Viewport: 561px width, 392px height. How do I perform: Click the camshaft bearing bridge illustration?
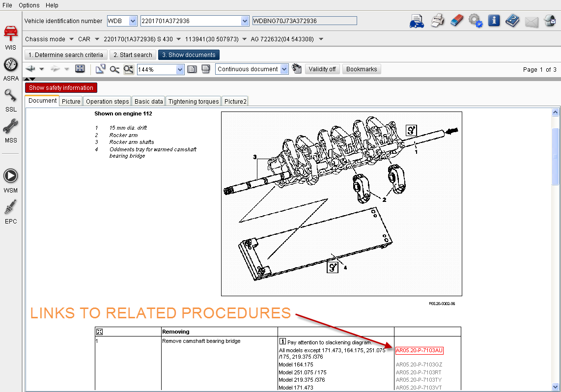point(341,204)
